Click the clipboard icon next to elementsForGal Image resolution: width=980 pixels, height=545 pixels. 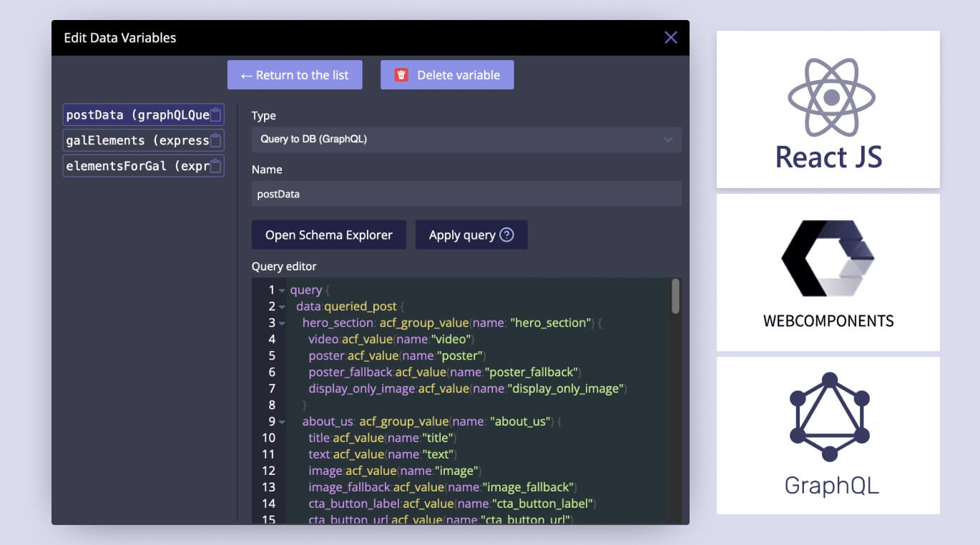coord(215,166)
